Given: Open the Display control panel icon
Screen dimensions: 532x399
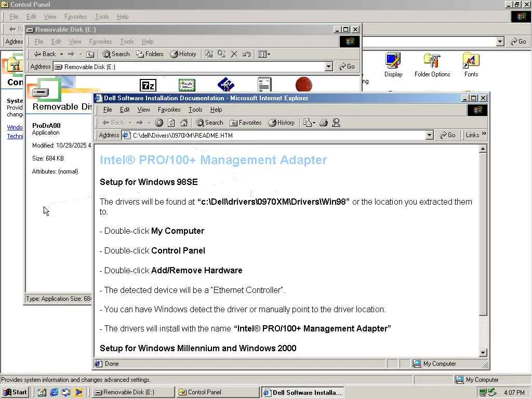Looking at the screenshot, I should click(393, 65).
